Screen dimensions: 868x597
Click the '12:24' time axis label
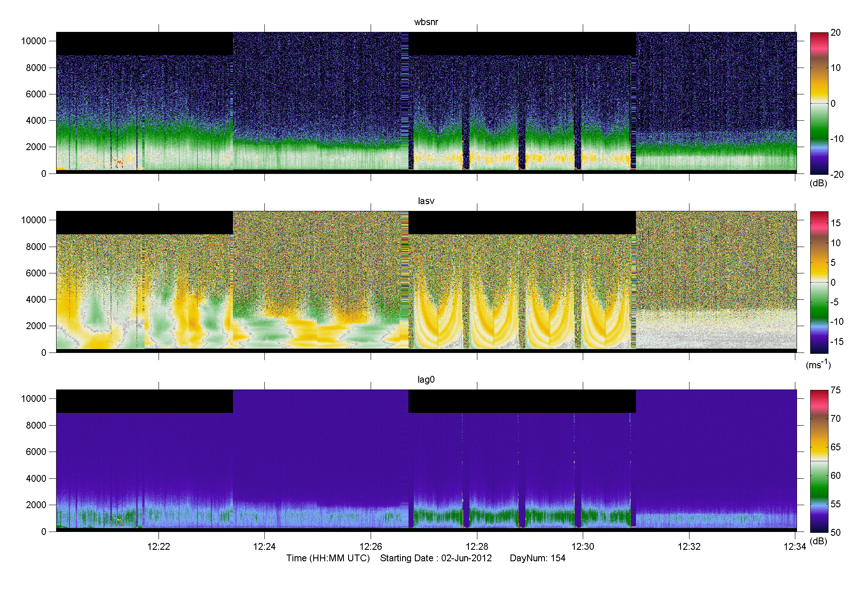(x=264, y=547)
